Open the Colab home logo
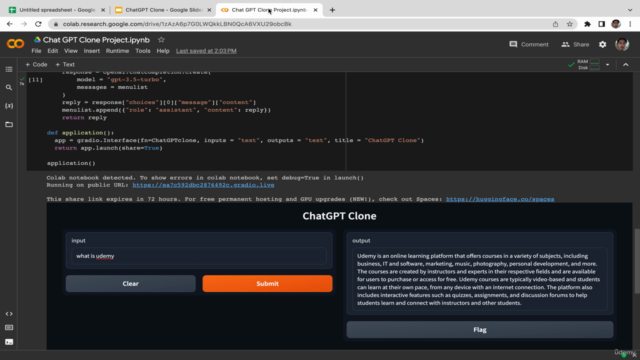 coord(16,43)
